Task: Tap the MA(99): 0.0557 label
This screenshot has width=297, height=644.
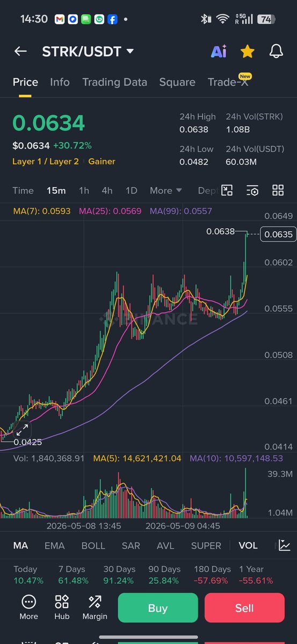Action: pos(181,211)
